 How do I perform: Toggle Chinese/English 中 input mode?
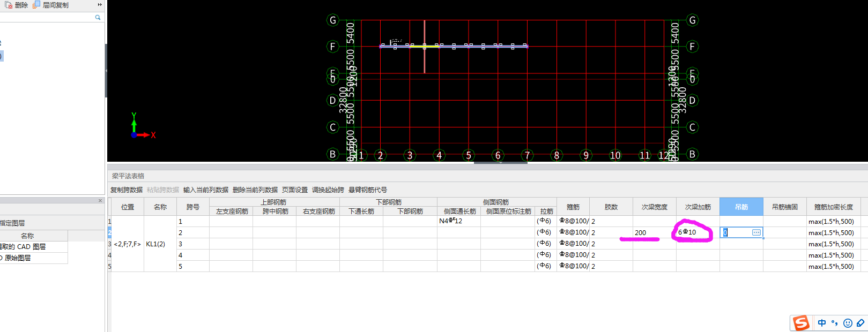(822, 323)
